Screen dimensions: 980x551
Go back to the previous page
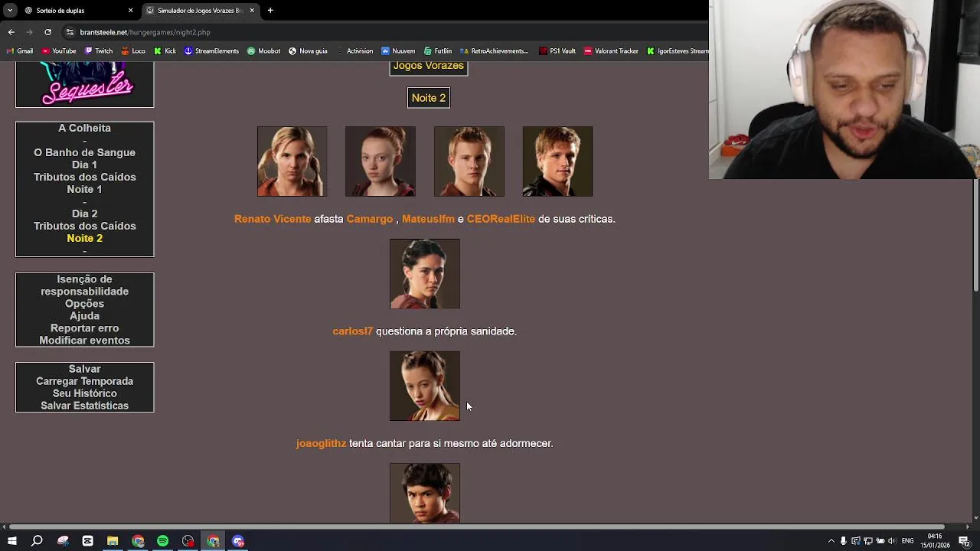coord(11,32)
